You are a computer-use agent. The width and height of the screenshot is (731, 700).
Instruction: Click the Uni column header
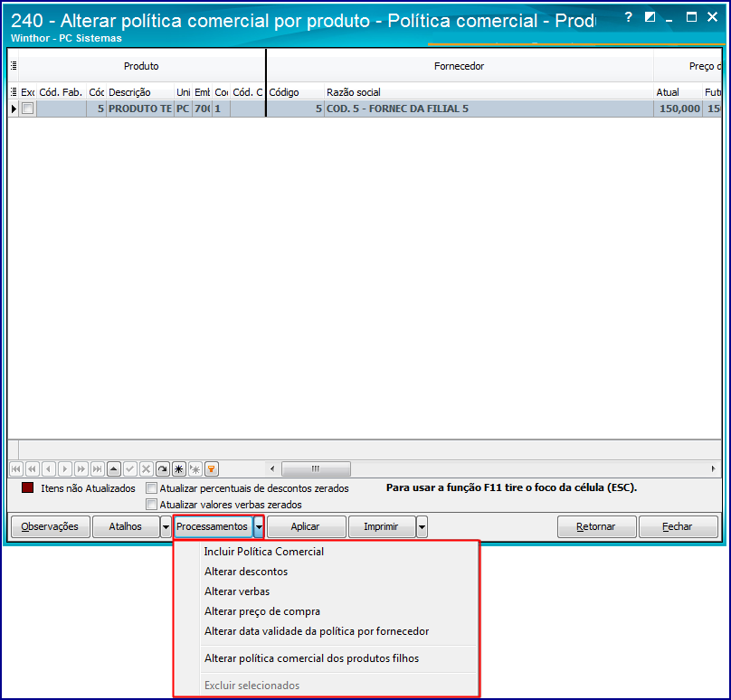pyautogui.click(x=183, y=92)
